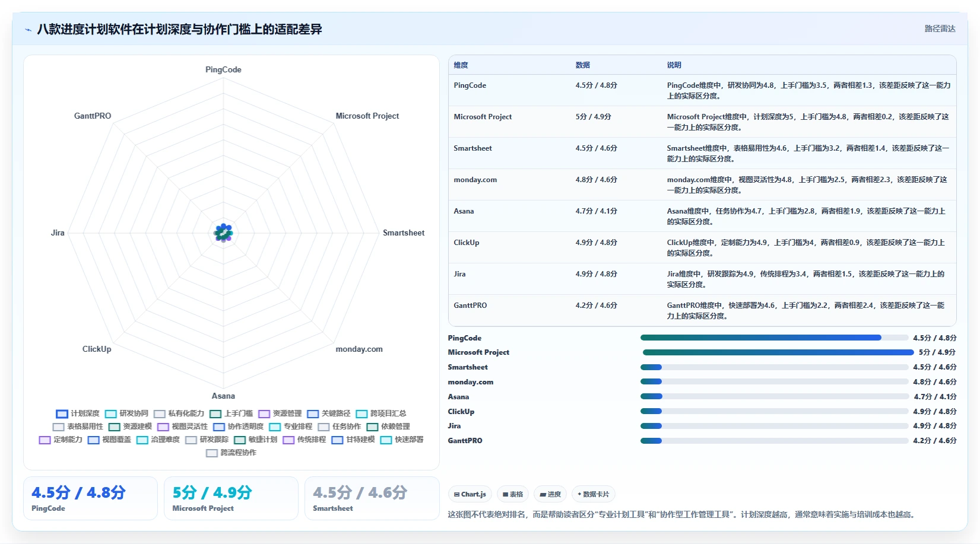Click the GanttPRO progress bar

774,441
